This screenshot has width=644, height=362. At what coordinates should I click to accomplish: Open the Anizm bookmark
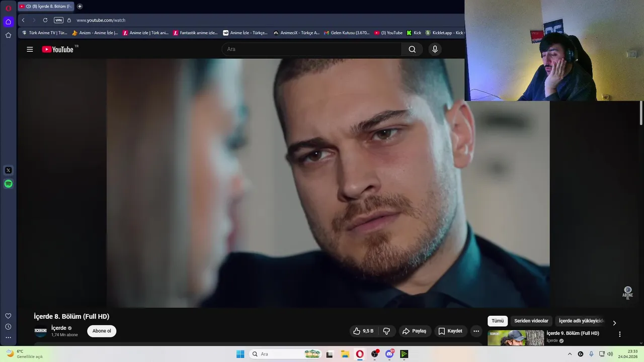pyautogui.click(x=95, y=33)
